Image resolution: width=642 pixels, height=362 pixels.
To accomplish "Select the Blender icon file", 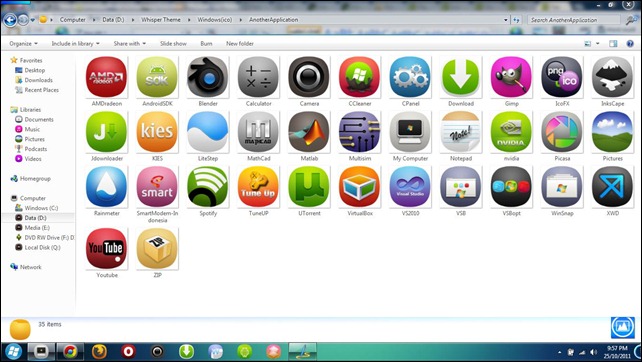I will coord(208,77).
